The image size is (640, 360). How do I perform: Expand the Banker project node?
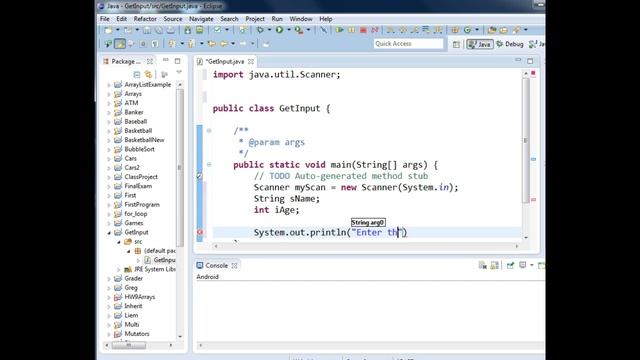(109, 112)
